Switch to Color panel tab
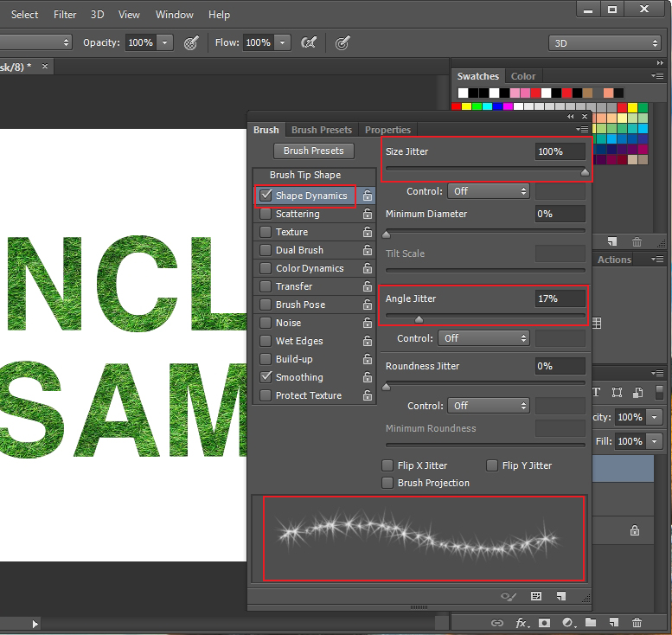The height and width of the screenshot is (635, 672). (523, 76)
